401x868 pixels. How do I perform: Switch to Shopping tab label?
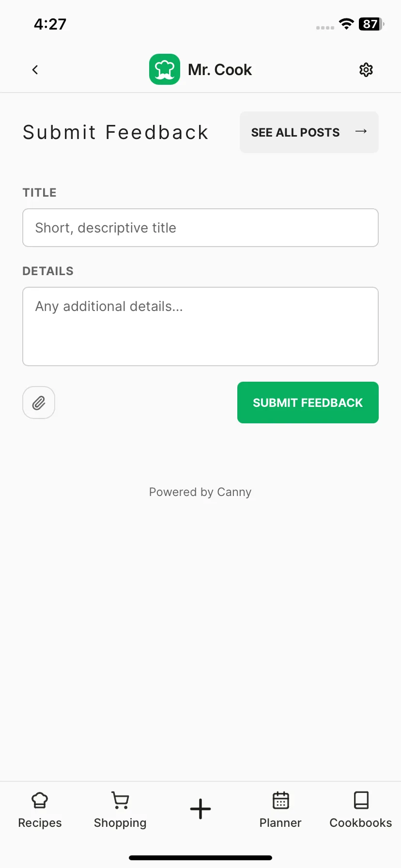tap(120, 823)
